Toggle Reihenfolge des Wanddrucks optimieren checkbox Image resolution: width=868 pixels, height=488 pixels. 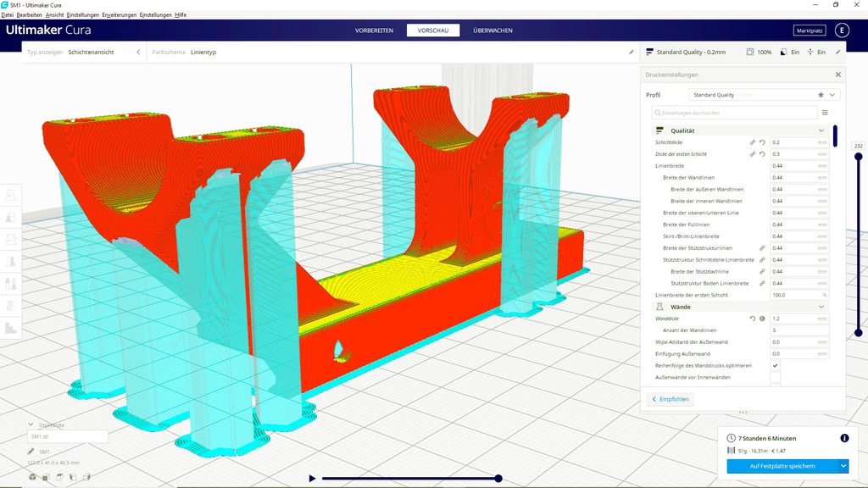[775, 365]
